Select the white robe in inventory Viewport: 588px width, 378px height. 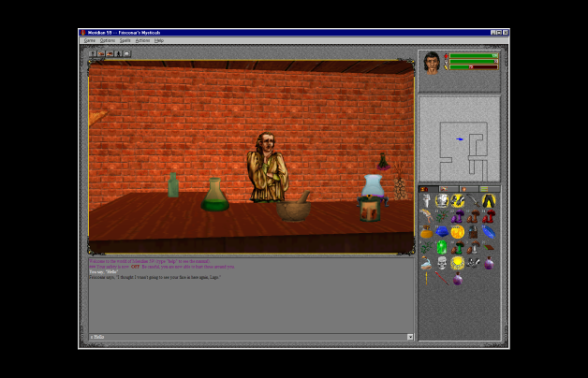pyautogui.click(x=426, y=201)
